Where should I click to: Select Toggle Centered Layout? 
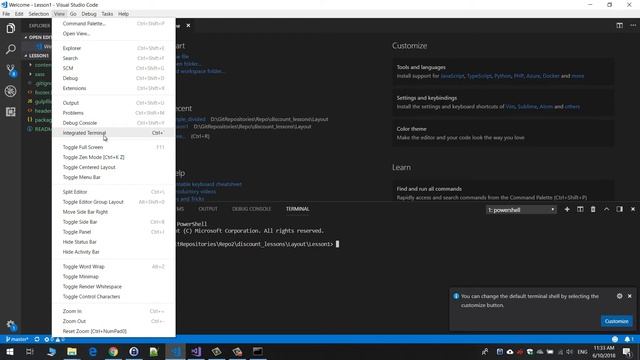[113, 167]
